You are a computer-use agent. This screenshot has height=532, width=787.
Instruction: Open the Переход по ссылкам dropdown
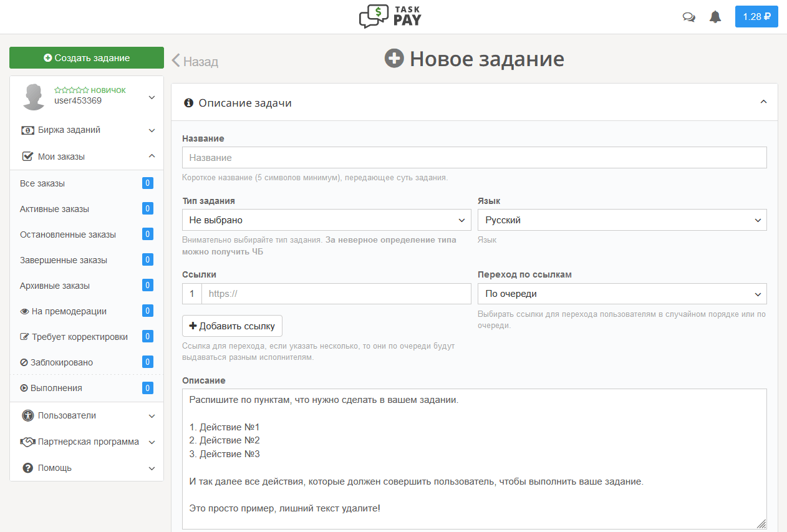622,294
